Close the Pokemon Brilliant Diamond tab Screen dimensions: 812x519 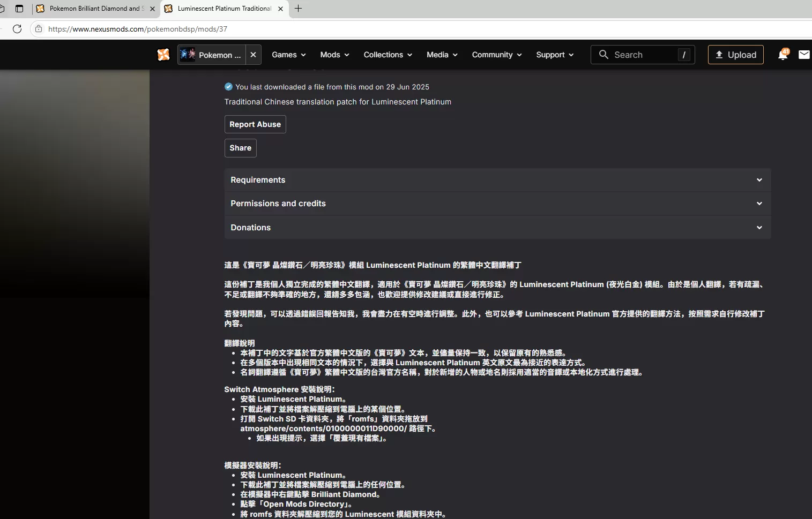point(152,9)
